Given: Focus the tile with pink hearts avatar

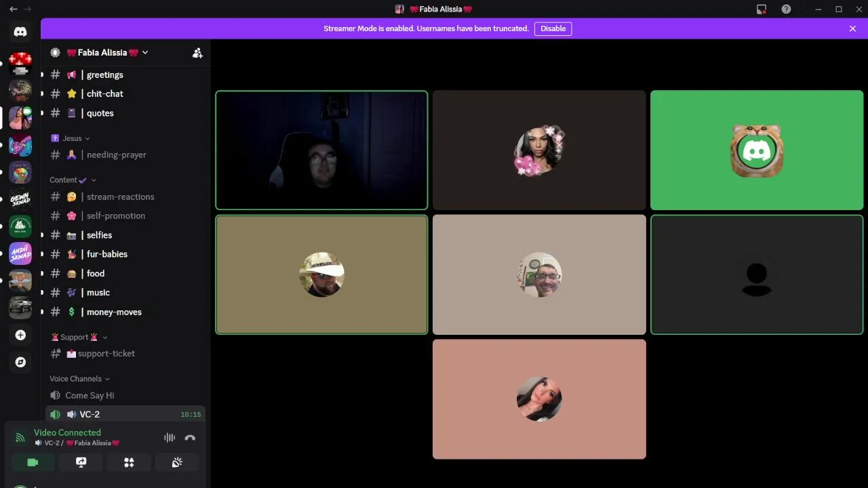Looking at the screenshot, I should [x=539, y=150].
